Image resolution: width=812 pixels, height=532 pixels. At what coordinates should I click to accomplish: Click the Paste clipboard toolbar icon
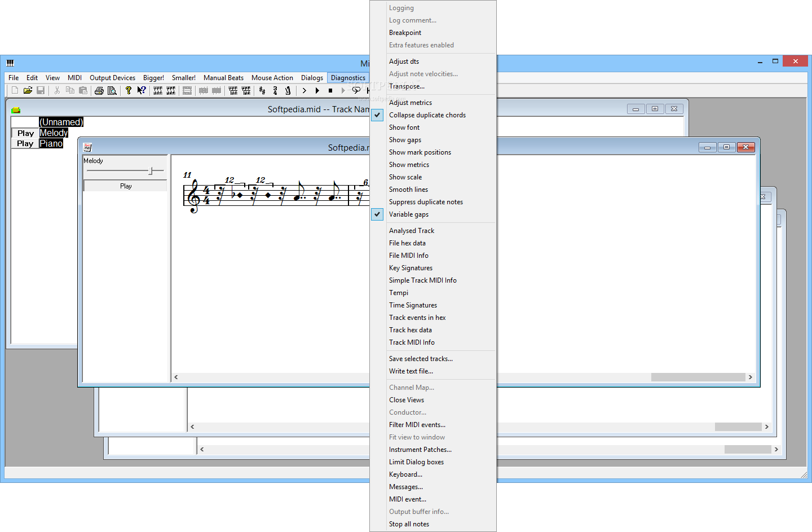click(83, 90)
